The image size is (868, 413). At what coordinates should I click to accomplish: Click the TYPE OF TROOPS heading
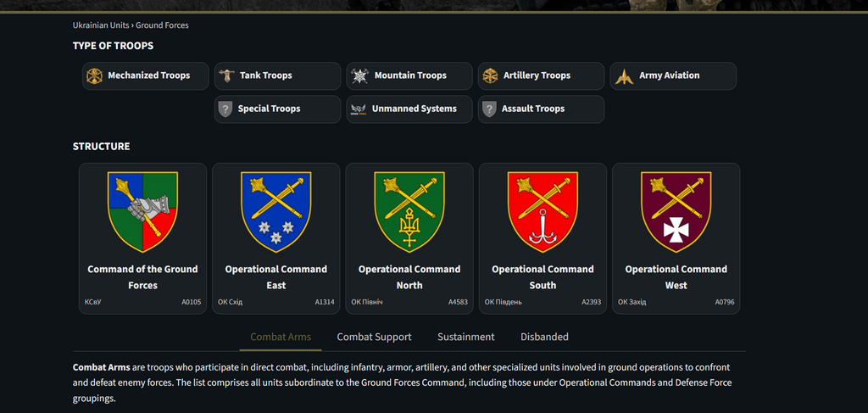[113, 46]
